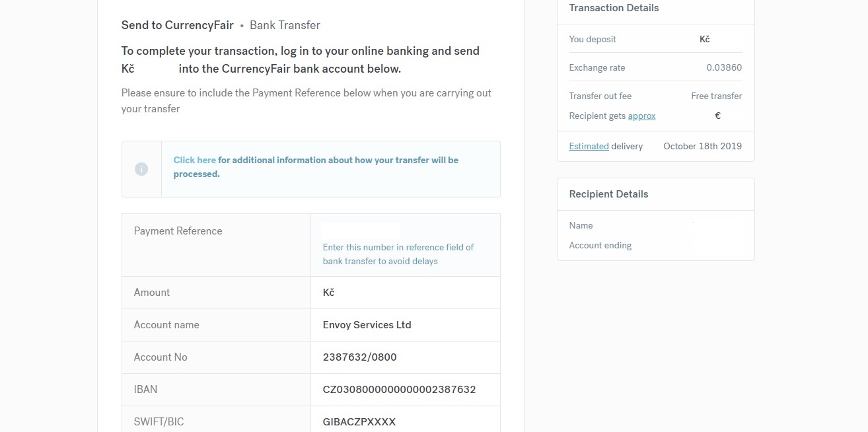Screen dimensions: 868x432
Task: Click the 'approx' link next to Recipient gets
Action: point(641,116)
